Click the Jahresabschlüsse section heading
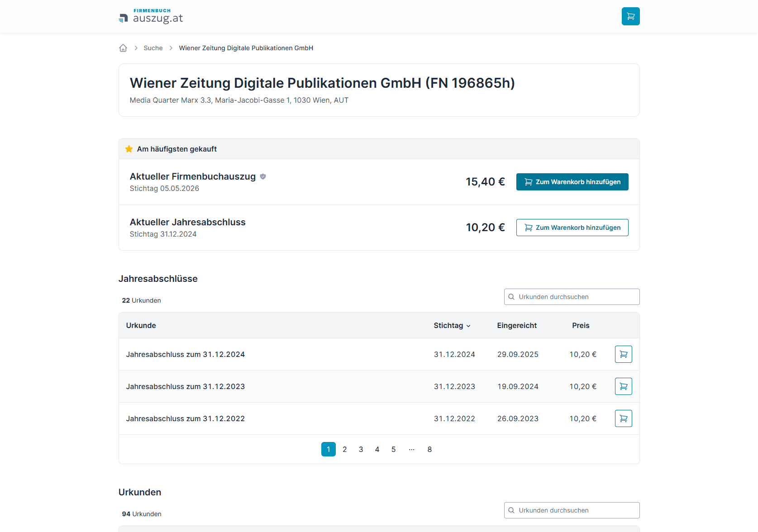Screen dimensions: 758x532 tap(158, 279)
